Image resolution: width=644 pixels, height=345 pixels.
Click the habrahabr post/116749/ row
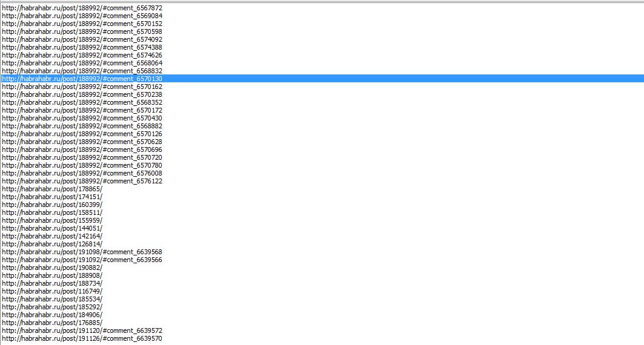pyautogui.click(x=52, y=291)
